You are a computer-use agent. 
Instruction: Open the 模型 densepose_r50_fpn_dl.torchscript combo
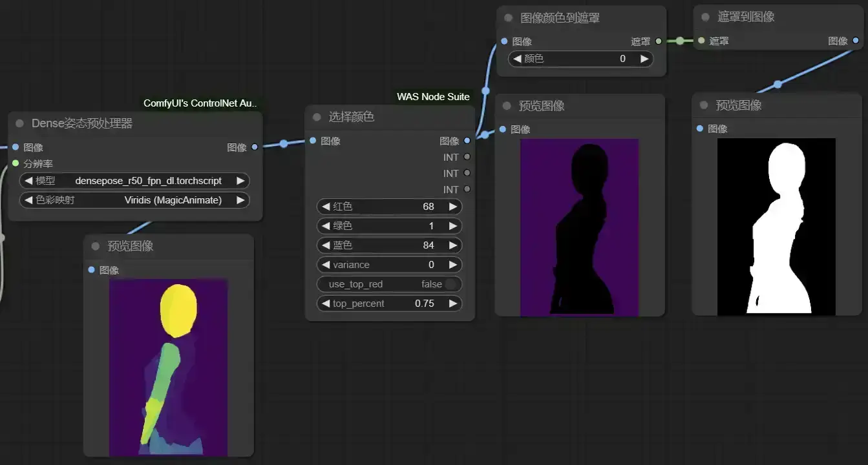click(135, 181)
